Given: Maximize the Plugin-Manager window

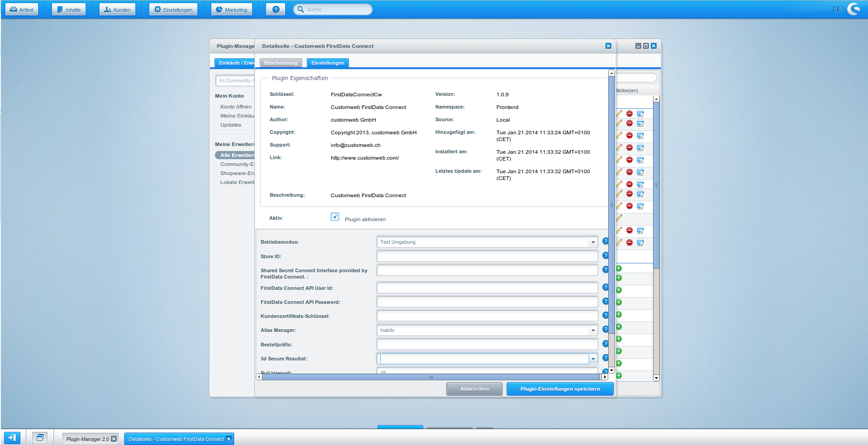Looking at the screenshot, I should [646, 46].
